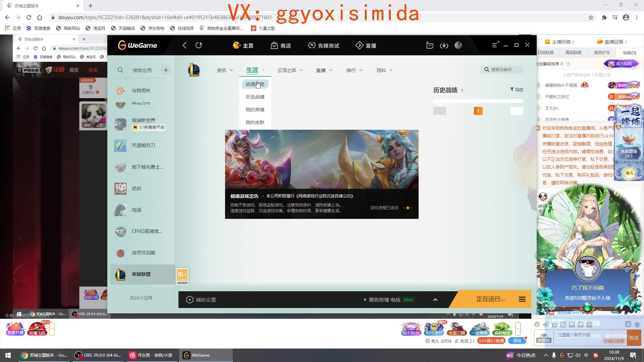The width and height of the screenshot is (644, 362).
Task: Click the sidebar search icon
Action: pyautogui.click(x=120, y=70)
